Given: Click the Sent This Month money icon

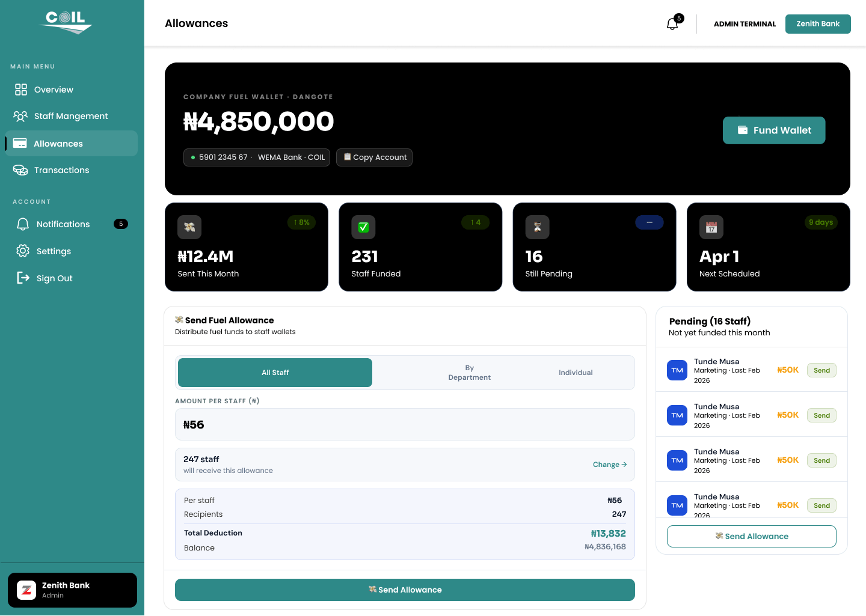Looking at the screenshot, I should pos(189,227).
